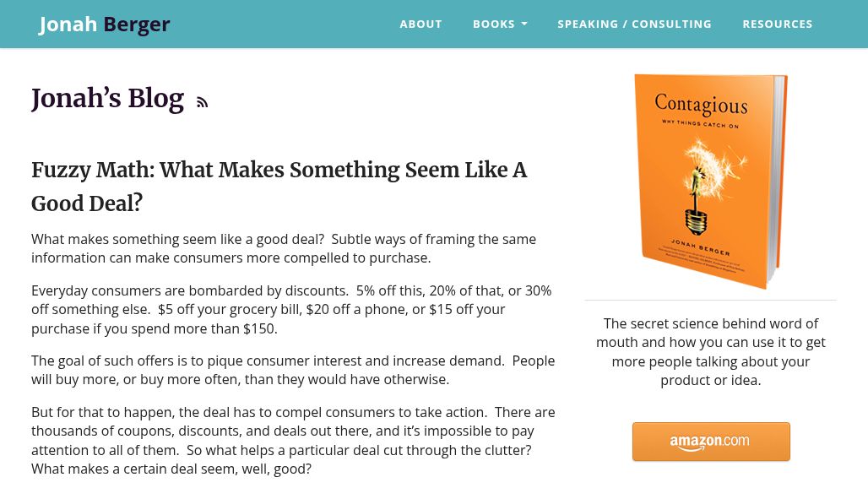868x488 pixels.
Task: Click the paragraph starting 'The goal of such offers'
Action: tap(293, 370)
